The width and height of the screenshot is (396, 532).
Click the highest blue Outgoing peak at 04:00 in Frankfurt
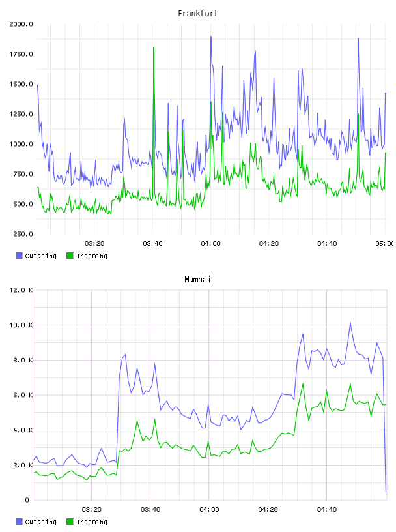(x=211, y=37)
